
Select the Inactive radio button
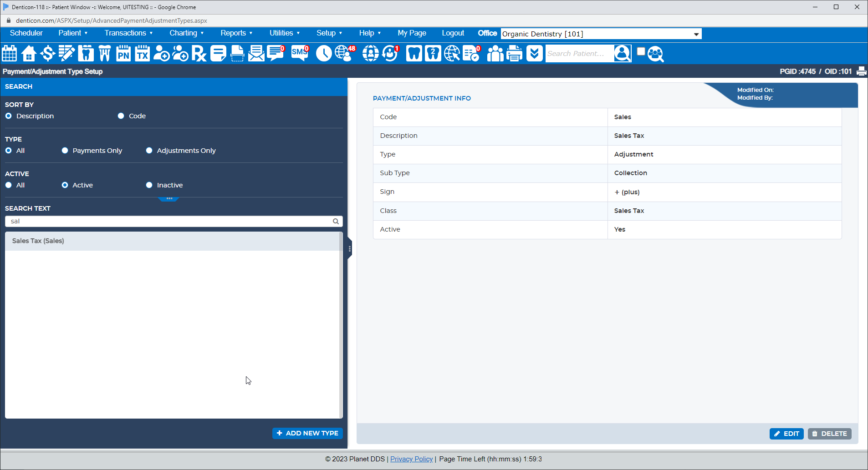(x=149, y=185)
